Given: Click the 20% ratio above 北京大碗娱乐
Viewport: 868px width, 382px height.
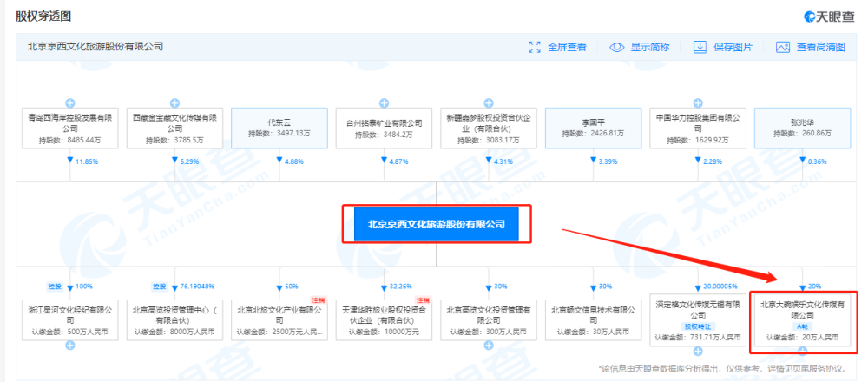Looking at the screenshot, I should tap(814, 286).
